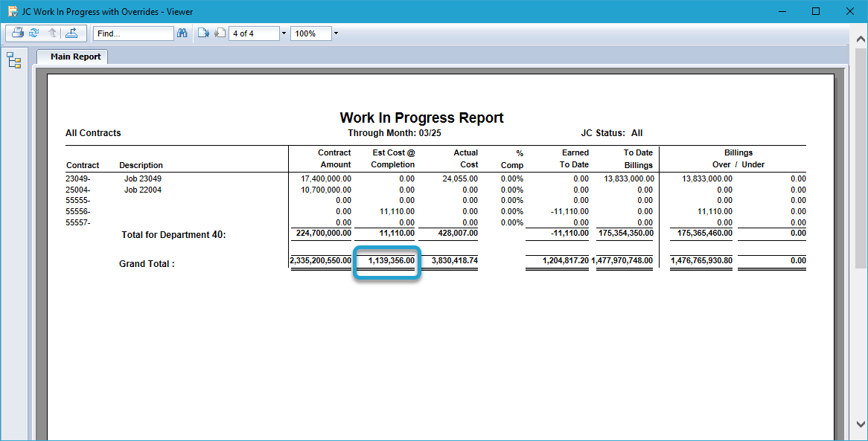Click Total for Department 40 label
The height and width of the screenshot is (441, 868).
(173, 234)
